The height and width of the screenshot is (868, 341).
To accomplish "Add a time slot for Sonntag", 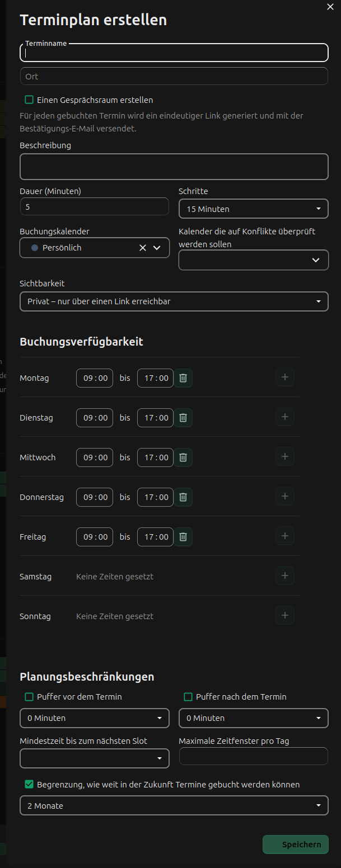I will click(x=285, y=615).
